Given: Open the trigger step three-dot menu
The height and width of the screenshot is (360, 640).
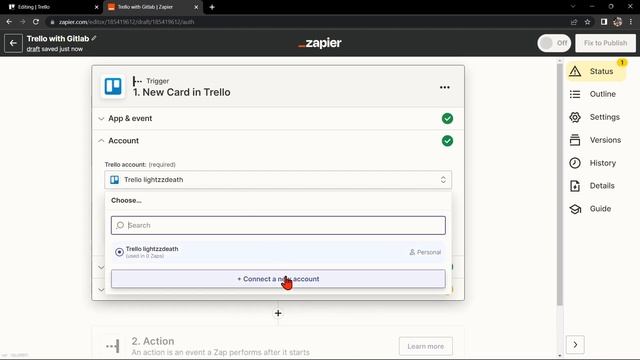Looking at the screenshot, I should tap(444, 87).
